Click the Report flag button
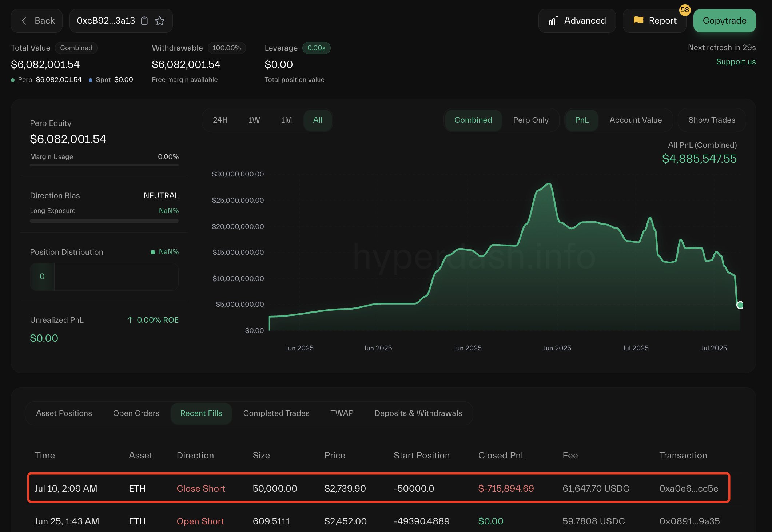This screenshot has height=532, width=772. tap(654, 21)
